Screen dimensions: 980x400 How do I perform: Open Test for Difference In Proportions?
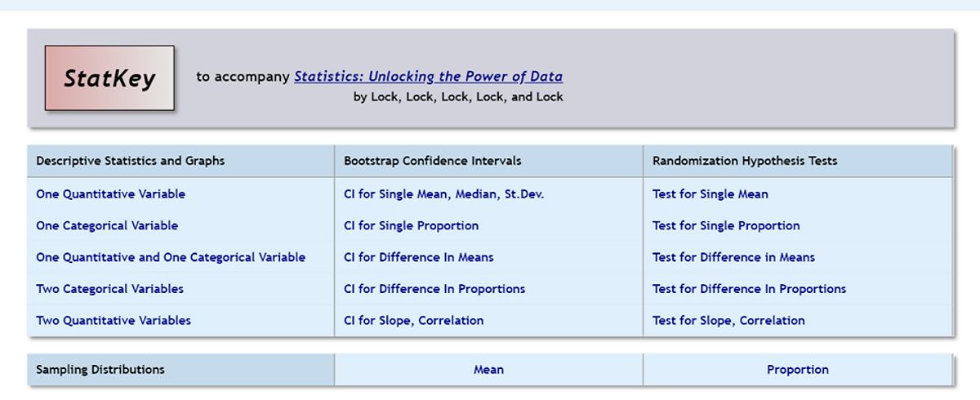tap(749, 289)
